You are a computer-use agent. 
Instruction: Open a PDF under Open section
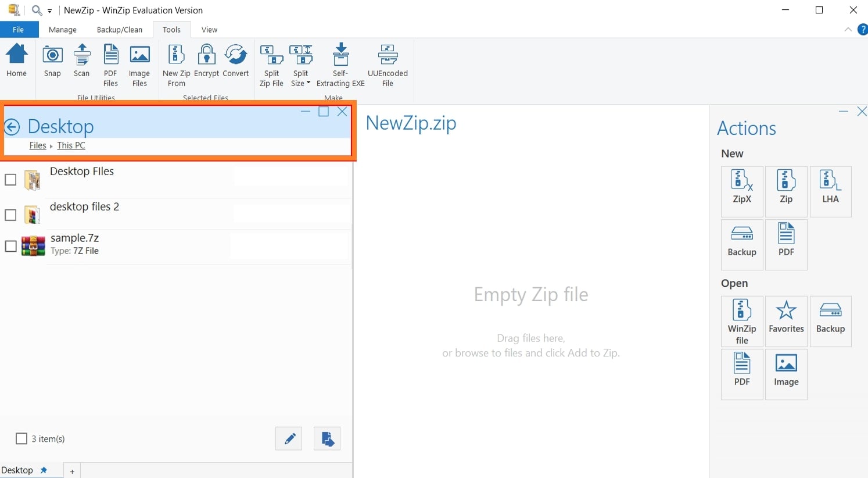742,374
